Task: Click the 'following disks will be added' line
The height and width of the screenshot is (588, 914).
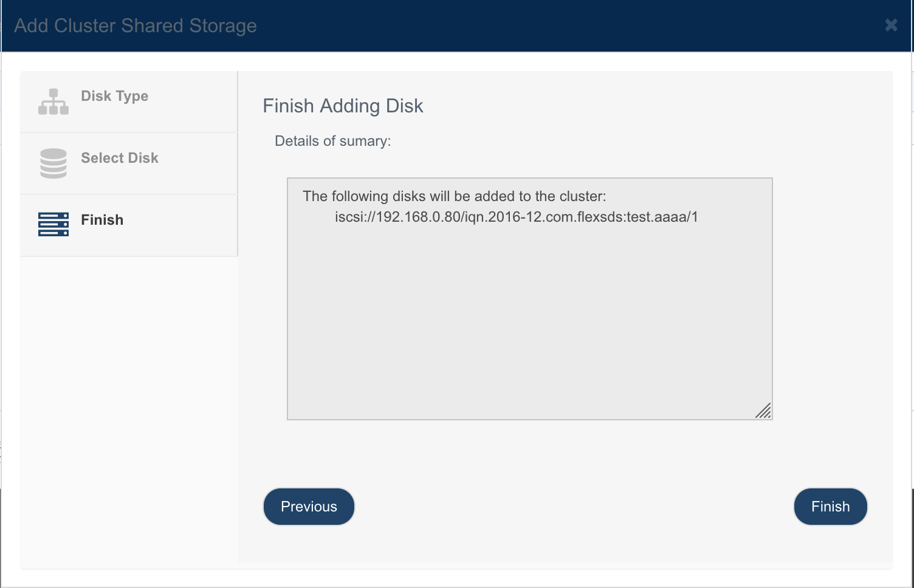Action: pos(454,196)
